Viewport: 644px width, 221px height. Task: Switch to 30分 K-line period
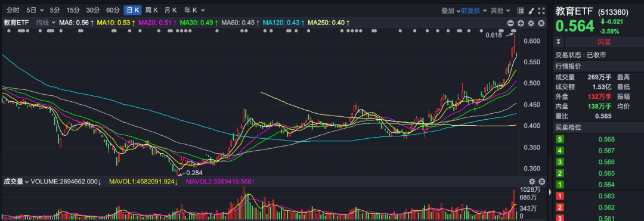[x=92, y=10]
